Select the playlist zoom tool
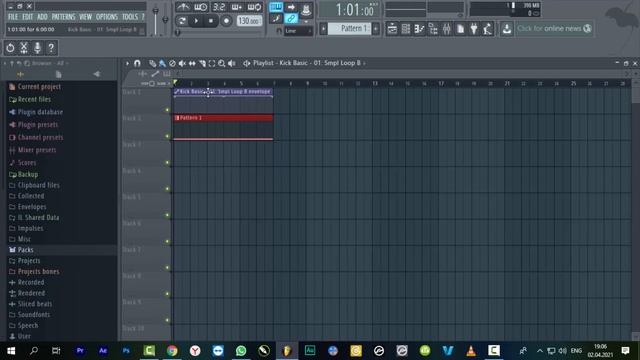Image resolution: width=640 pixels, height=360 pixels. 222,63
